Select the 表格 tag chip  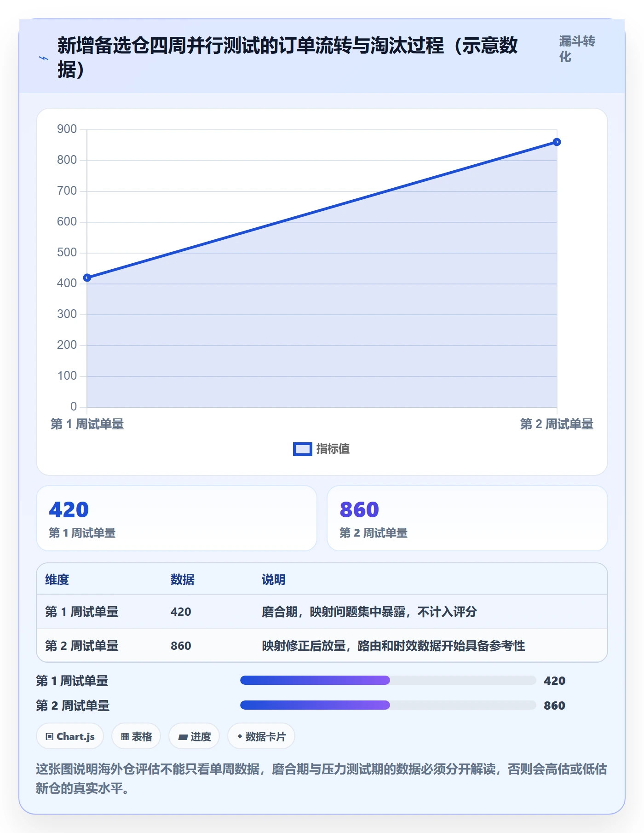click(136, 736)
